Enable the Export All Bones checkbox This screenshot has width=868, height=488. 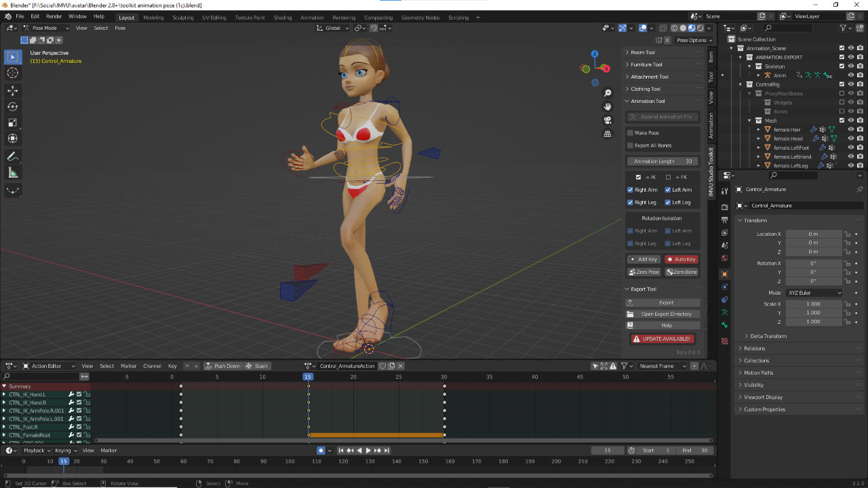coord(630,145)
